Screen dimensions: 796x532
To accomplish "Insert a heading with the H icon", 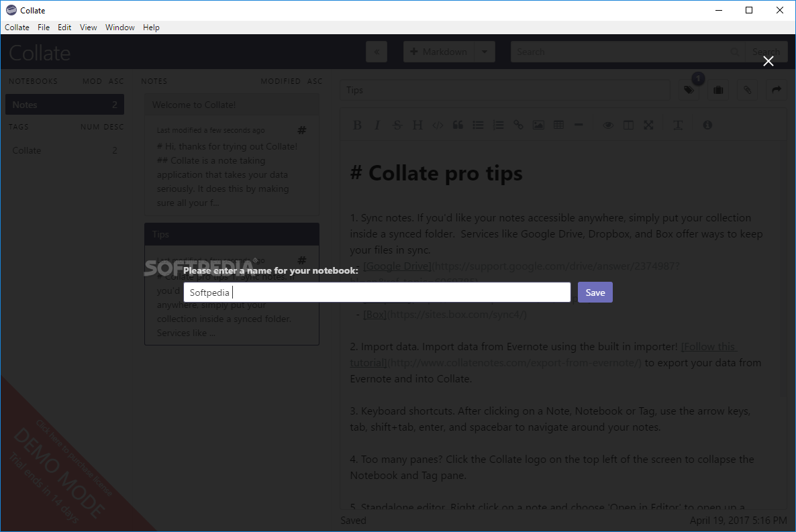I will [x=417, y=125].
